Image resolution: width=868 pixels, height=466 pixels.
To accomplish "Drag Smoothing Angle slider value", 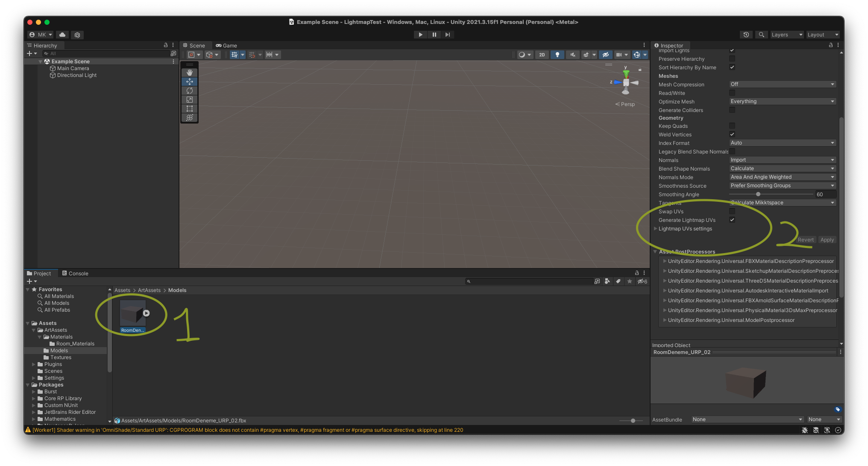I will (x=758, y=194).
